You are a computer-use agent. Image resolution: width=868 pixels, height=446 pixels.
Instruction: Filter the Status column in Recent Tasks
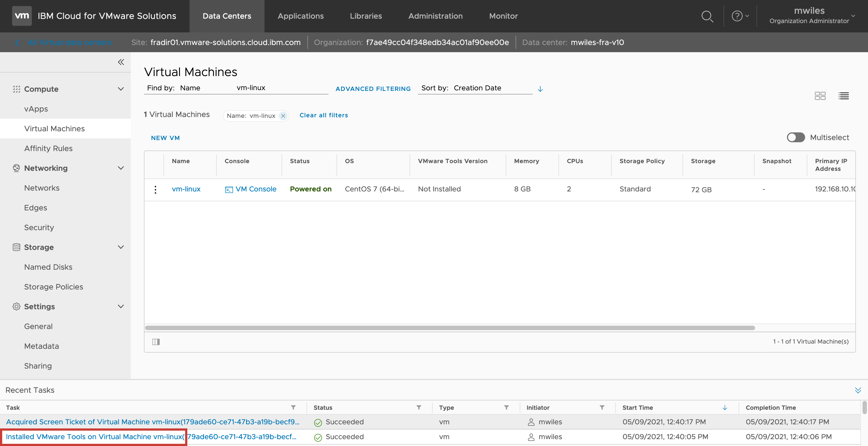[419, 408]
